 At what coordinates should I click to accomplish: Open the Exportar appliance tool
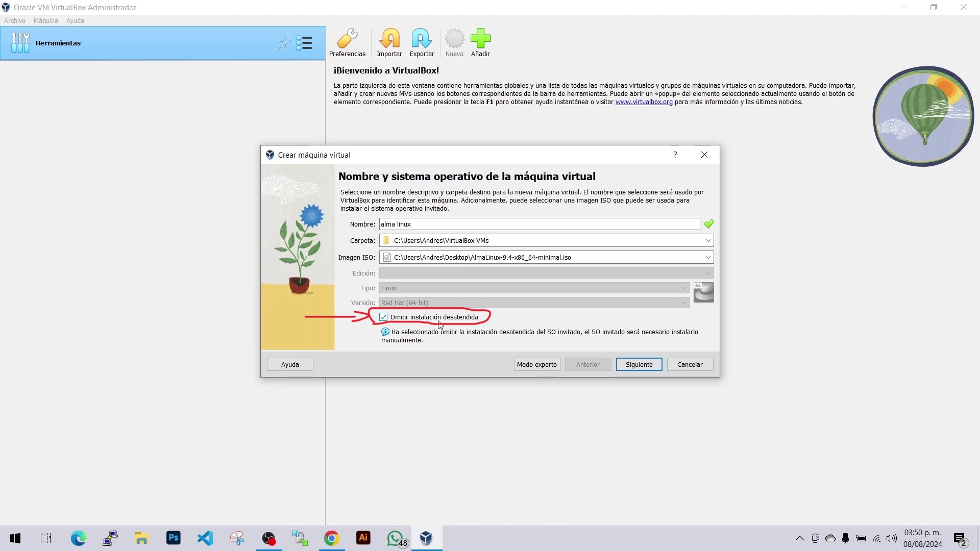(x=422, y=43)
